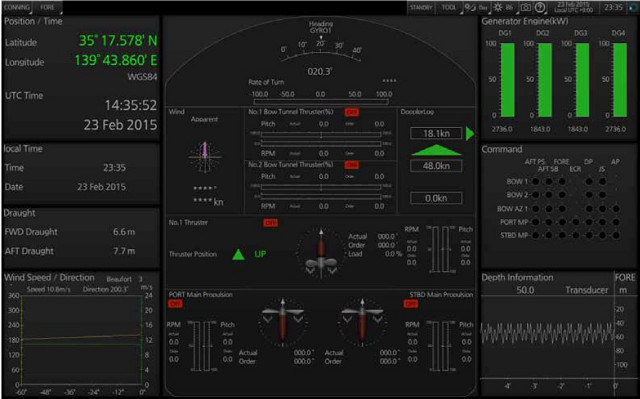Click the DG1 value 2736.0
The width and height of the screenshot is (640, 399).
502,129
